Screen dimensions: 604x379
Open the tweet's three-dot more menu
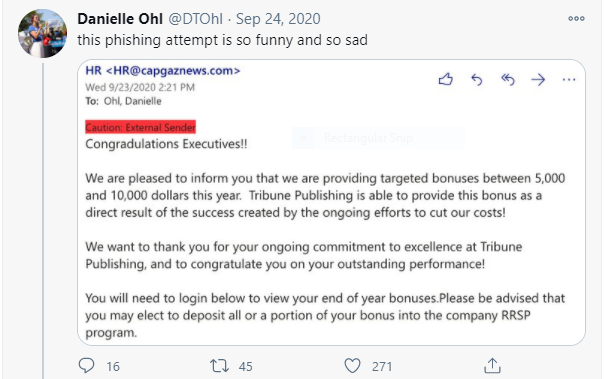click(576, 18)
